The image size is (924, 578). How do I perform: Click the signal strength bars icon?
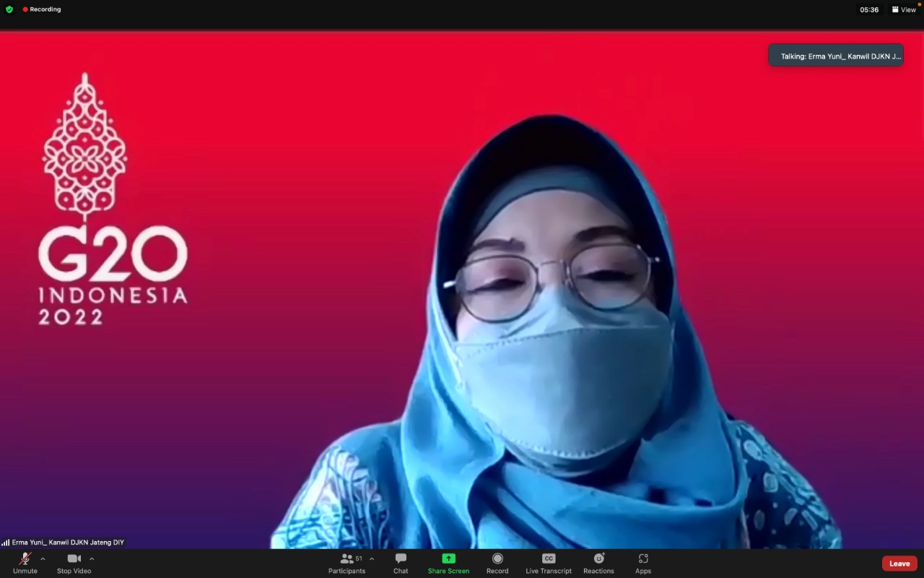pos(6,542)
